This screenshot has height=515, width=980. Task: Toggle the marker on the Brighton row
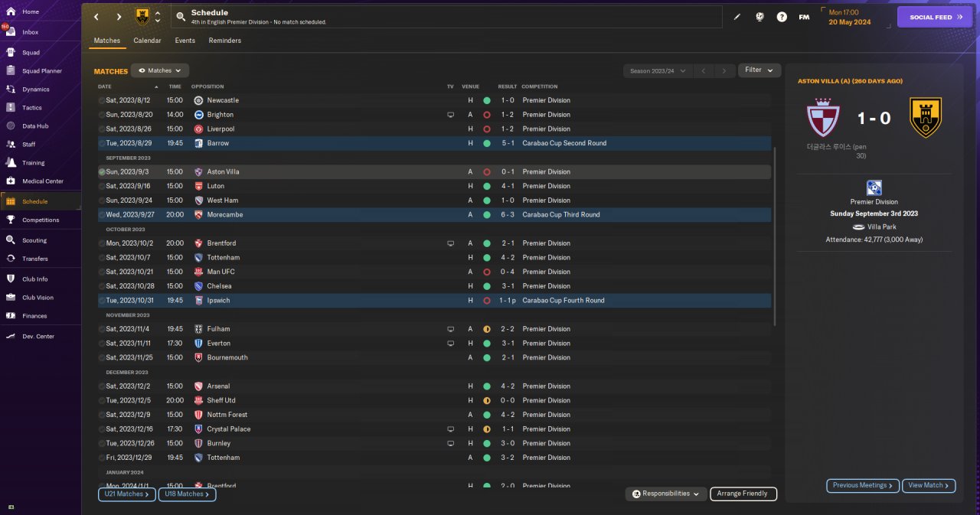pos(102,115)
